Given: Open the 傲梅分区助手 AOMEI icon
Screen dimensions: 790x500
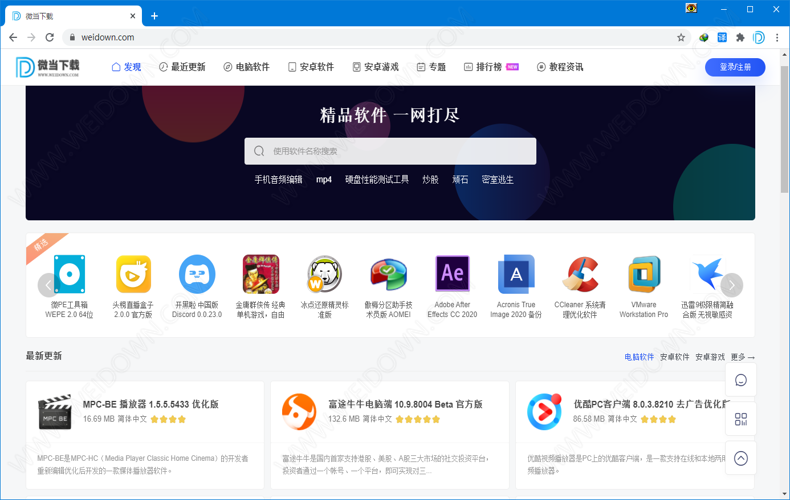Looking at the screenshot, I should coord(388,274).
